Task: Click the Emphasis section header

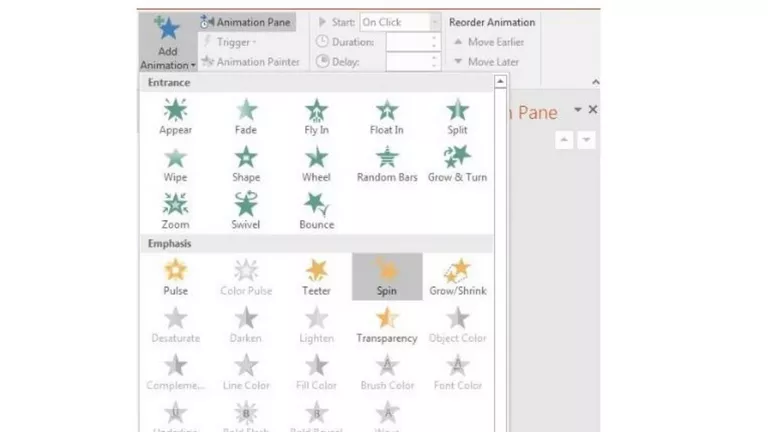Action: tap(316, 243)
